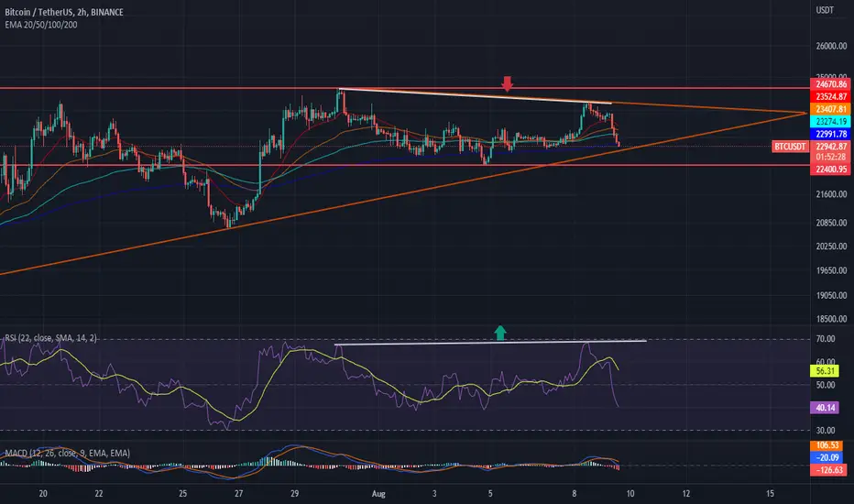The height and width of the screenshot is (504, 854).
Task: Click date 12 on the time axis
Action: coord(686,494)
